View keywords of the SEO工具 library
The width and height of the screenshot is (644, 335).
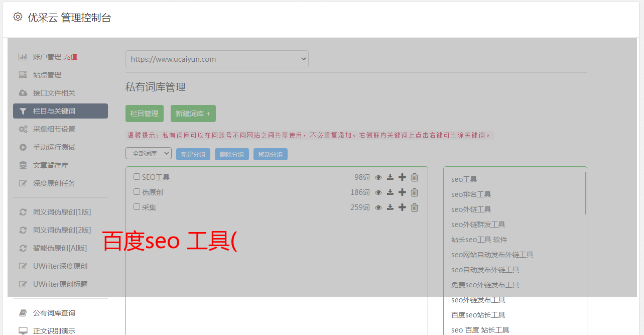pos(378,177)
